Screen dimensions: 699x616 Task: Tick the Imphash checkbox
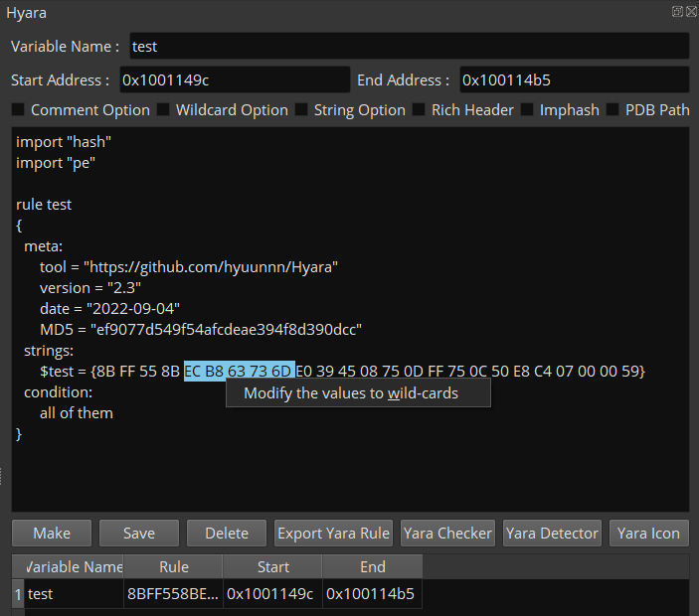pos(527,110)
